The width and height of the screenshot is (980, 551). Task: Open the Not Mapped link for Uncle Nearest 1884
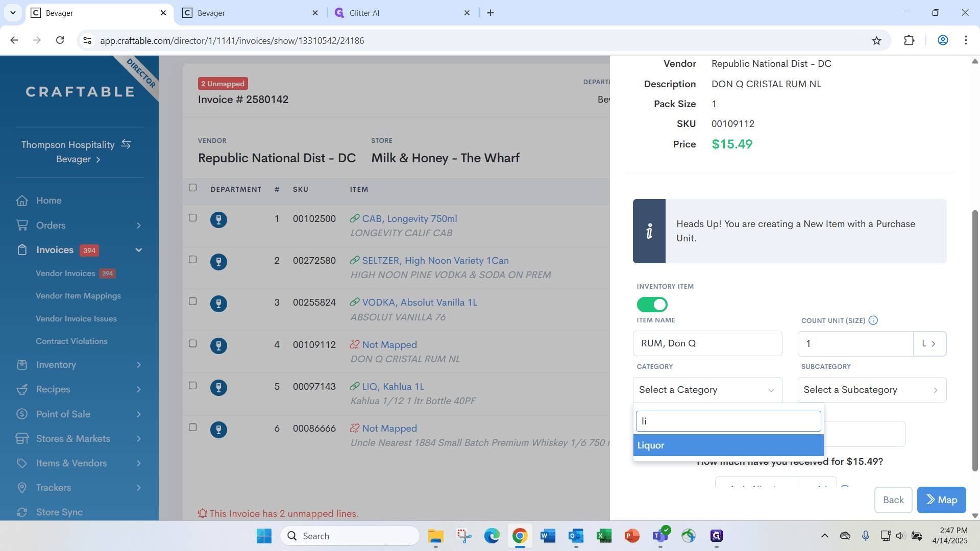[389, 429]
